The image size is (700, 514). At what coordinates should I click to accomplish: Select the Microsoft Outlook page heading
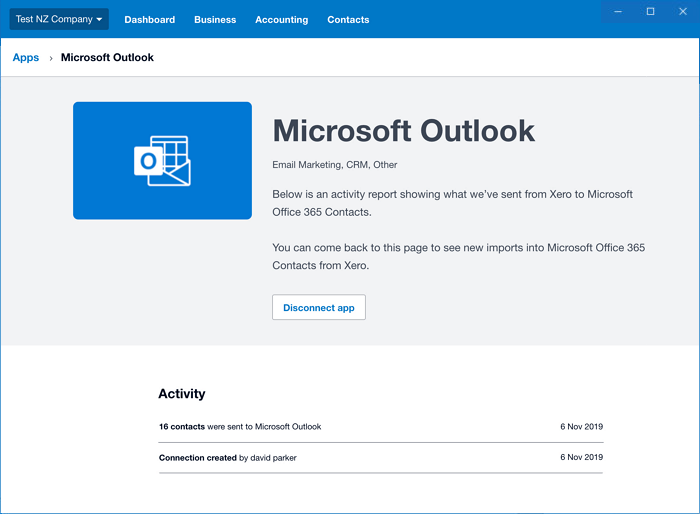pyautogui.click(x=404, y=131)
